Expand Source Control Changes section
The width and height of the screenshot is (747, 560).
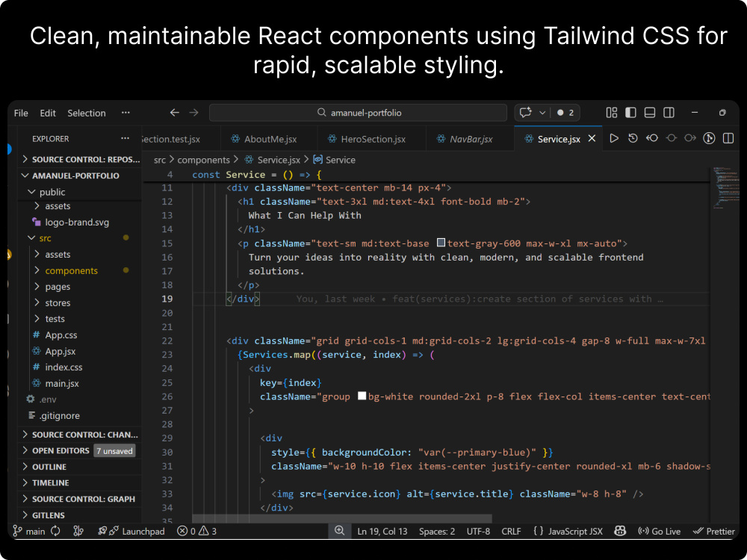(x=80, y=435)
